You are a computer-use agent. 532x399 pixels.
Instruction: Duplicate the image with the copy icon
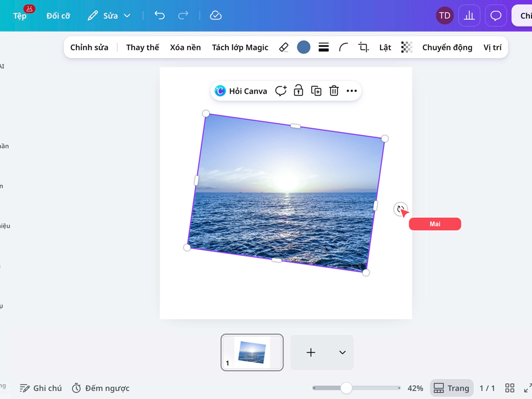(x=316, y=91)
